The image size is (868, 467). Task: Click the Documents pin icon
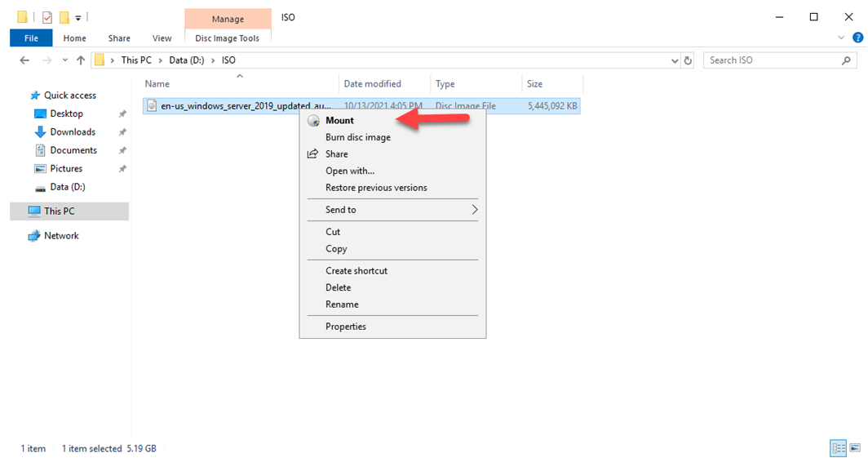click(122, 150)
